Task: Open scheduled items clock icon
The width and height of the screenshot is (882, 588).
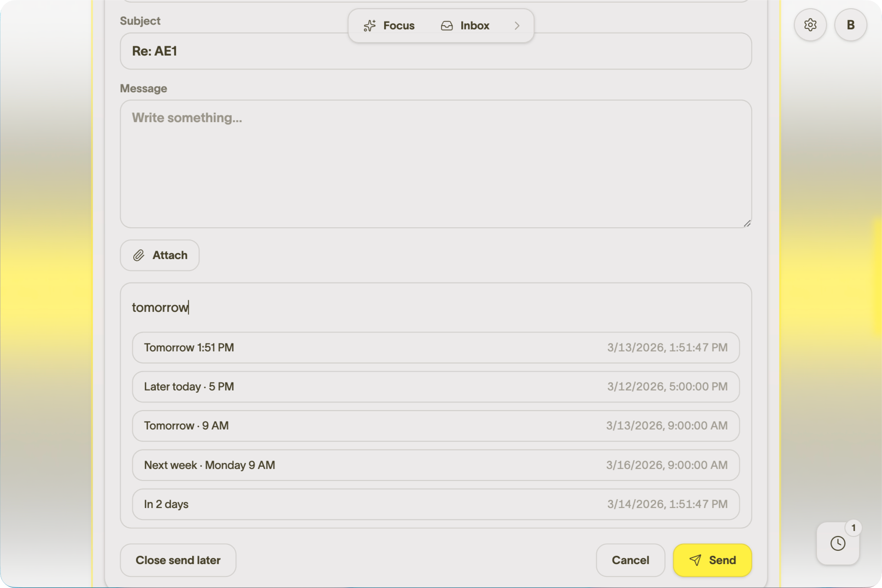Action: pyautogui.click(x=837, y=543)
